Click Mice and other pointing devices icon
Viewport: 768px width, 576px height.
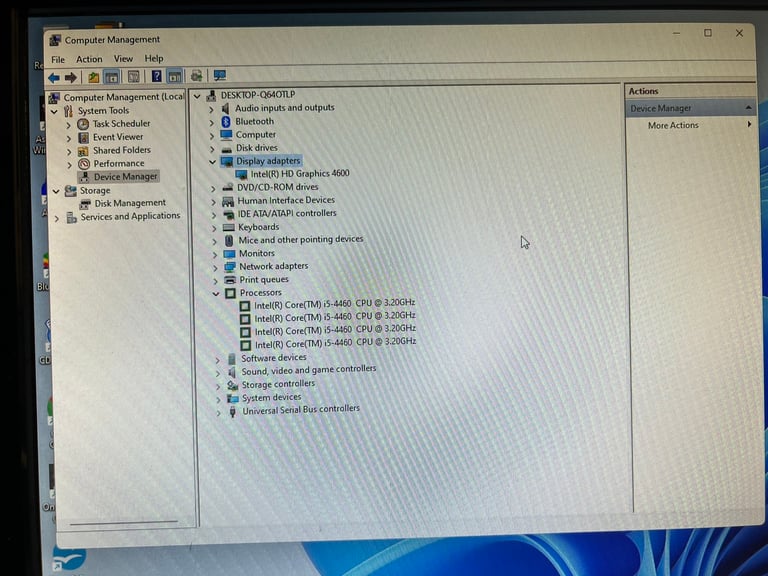tap(229, 240)
